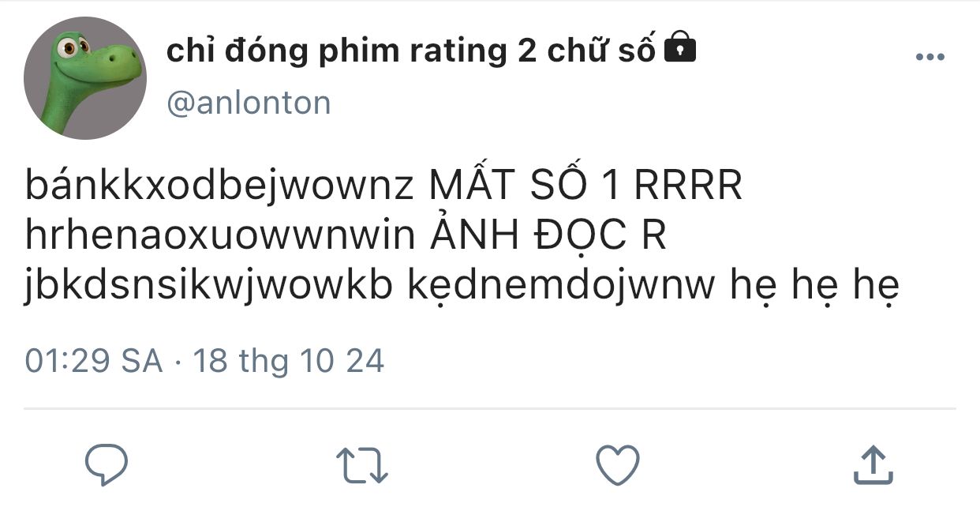Image resolution: width=980 pixels, height=522 pixels.
Task: Click the text "MẤT SỐ 1 RRRR"
Action: [x=585, y=187]
